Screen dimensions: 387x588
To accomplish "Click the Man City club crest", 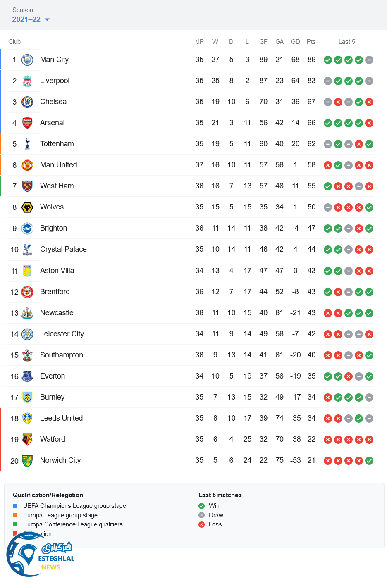I will click(27, 60).
